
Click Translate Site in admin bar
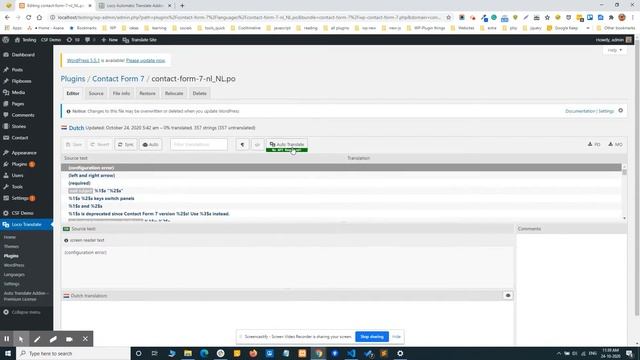(140, 40)
